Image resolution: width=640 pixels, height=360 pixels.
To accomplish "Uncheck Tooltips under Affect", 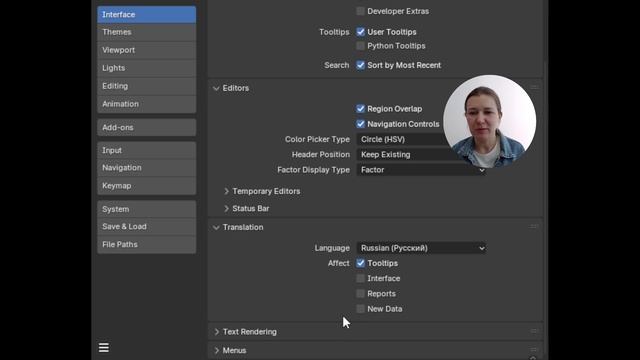I will [360, 263].
